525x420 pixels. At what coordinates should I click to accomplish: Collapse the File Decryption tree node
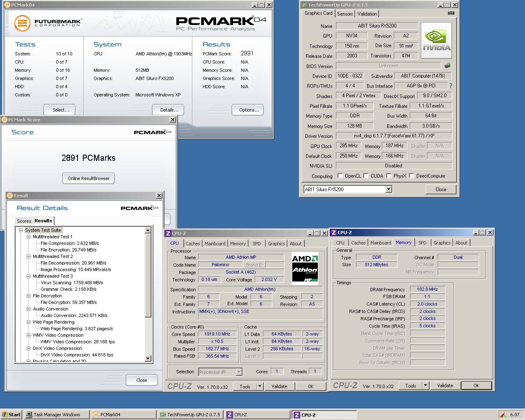(x=28, y=296)
